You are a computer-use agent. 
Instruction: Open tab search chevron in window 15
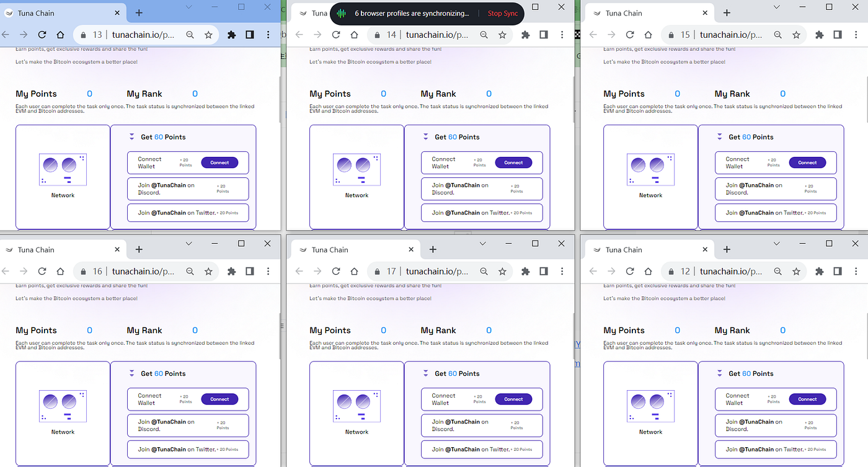[777, 7]
